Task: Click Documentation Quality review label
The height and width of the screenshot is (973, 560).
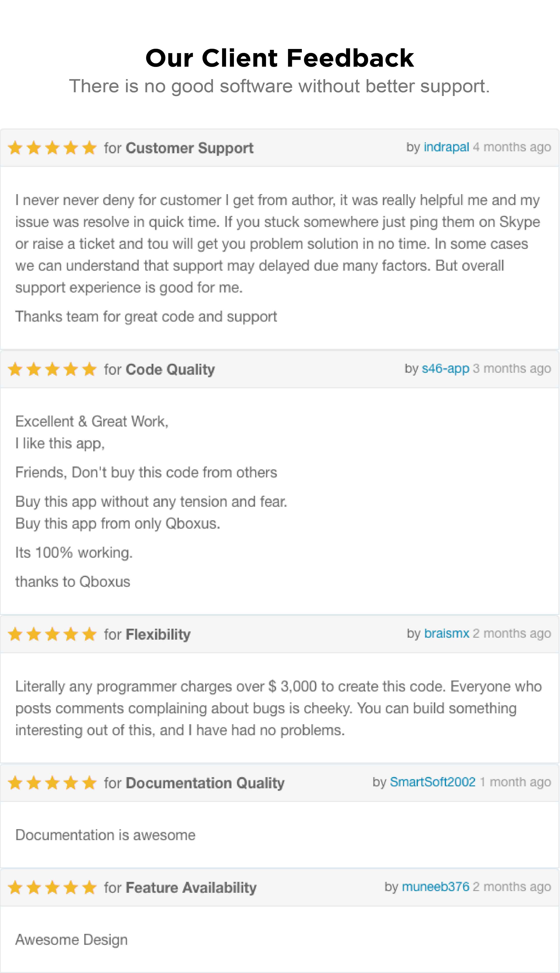Action: pos(205,783)
